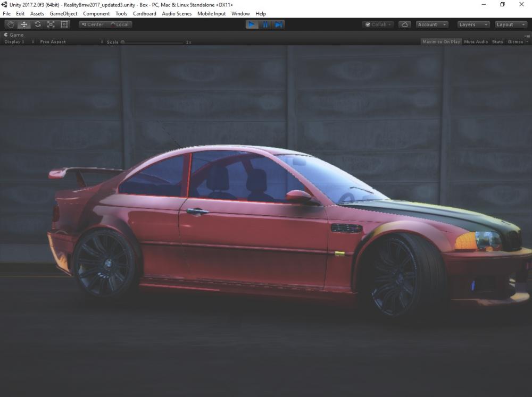The image size is (532, 397).
Task: Pause the game with the Pause button
Action: [x=265, y=24]
